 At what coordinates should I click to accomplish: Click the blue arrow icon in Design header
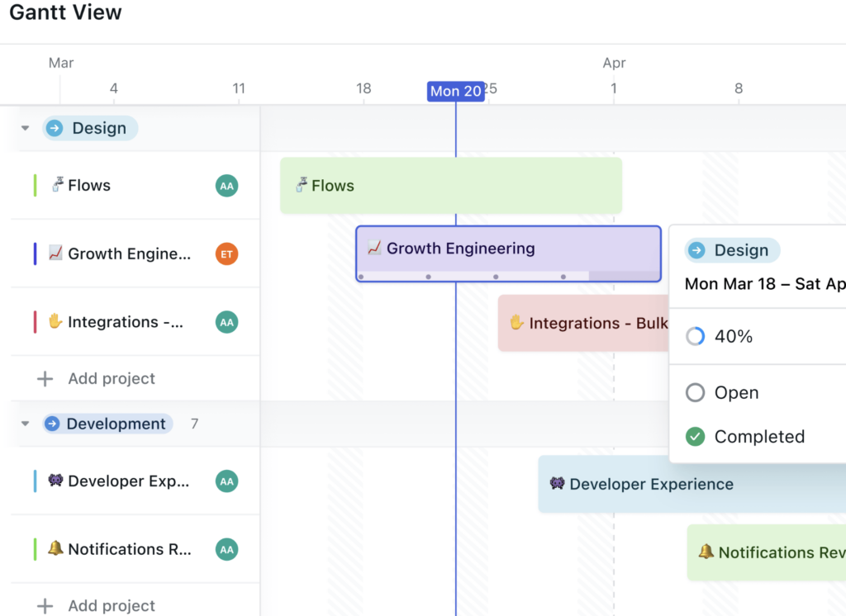55,128
